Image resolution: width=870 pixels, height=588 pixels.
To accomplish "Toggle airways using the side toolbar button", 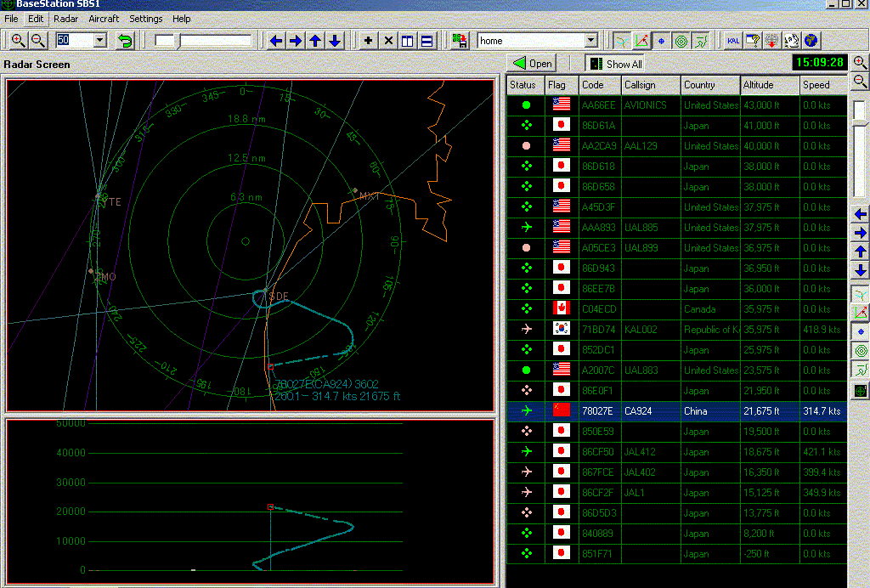I will 861,294.
